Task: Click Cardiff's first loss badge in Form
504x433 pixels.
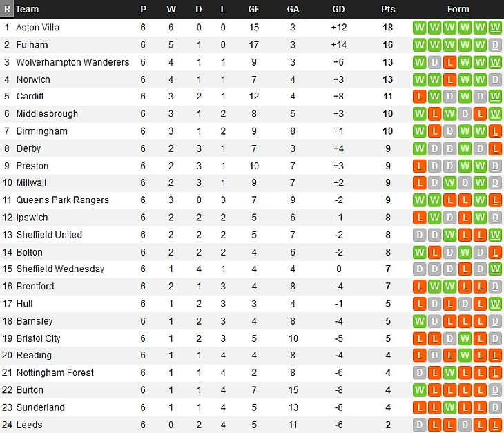Action: coord(420,97)
